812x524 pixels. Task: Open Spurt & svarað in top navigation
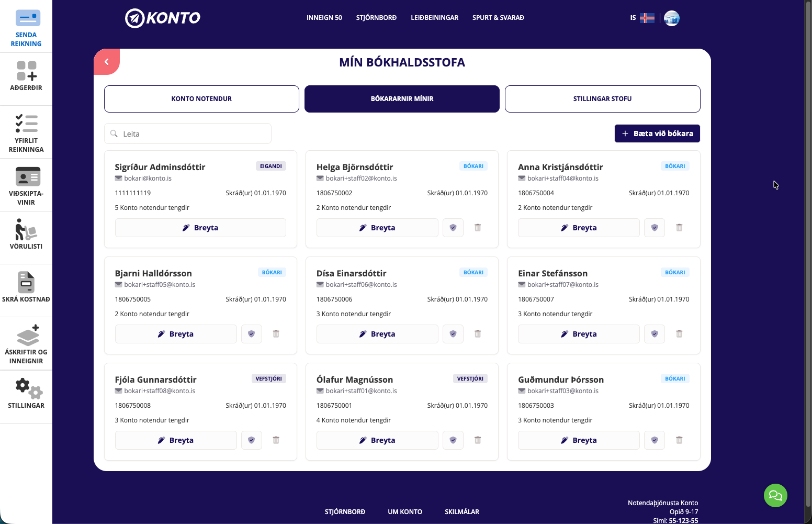pyautogui.click(x=498, y=18)
